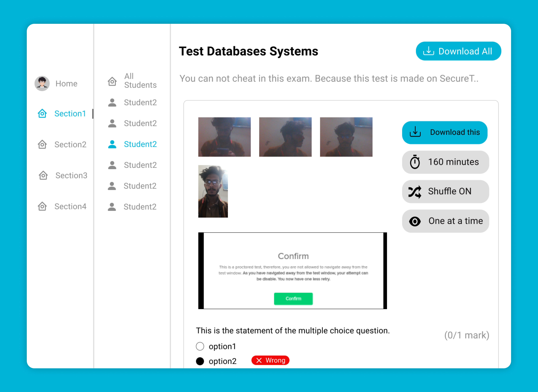Click the All Students house icon
This screenshot has width=538, height=392.
coord(112,81)
